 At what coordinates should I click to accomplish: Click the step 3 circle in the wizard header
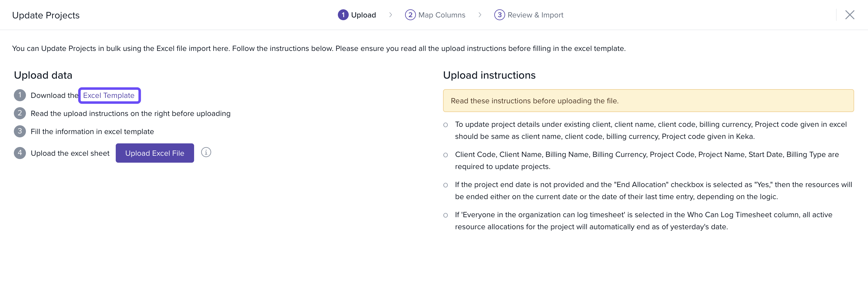pos(499,15)
